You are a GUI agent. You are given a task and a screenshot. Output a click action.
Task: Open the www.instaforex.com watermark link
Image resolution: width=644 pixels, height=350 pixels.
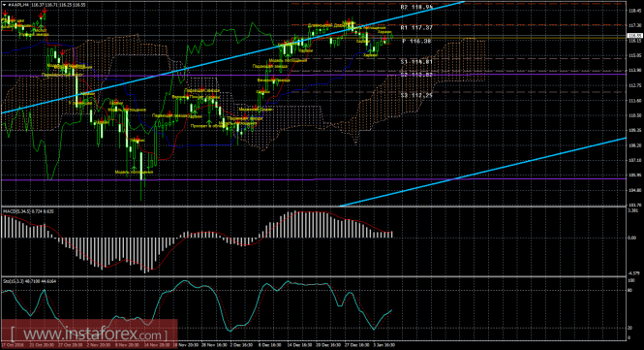[89, 334]
